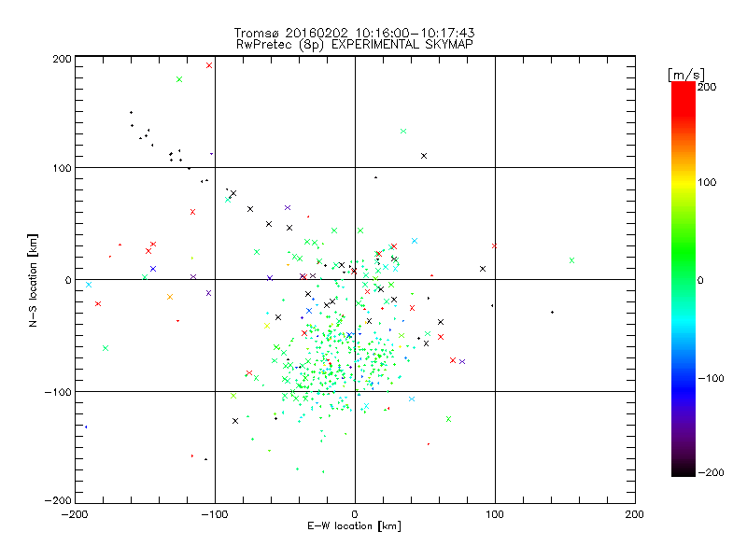747x560 pixels.
Task: Click the colorbar label '-100'
Action: click(711, 379)
